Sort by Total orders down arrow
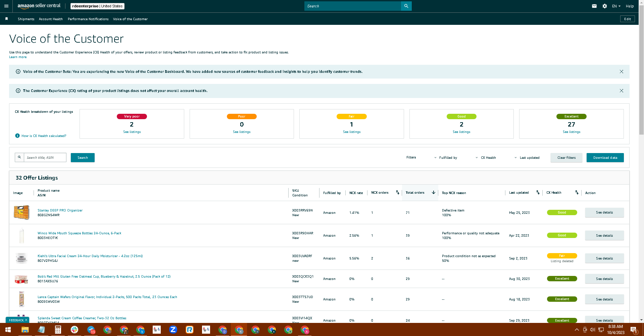Screen dimensions: 644x336 [x=433, y=192]
